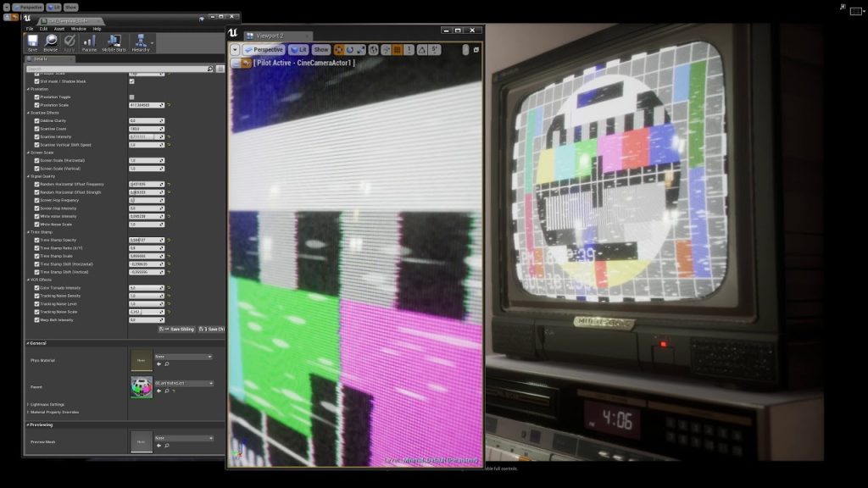Select translate mode in Viewport 2
Image resolution: width=868 pixels, height=488 pixels.
(x=339, y=50)
